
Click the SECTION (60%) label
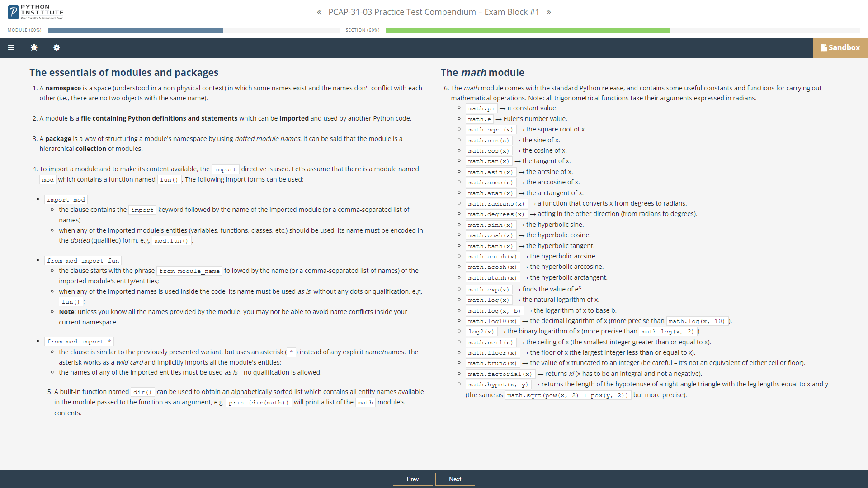click(362, 30)
